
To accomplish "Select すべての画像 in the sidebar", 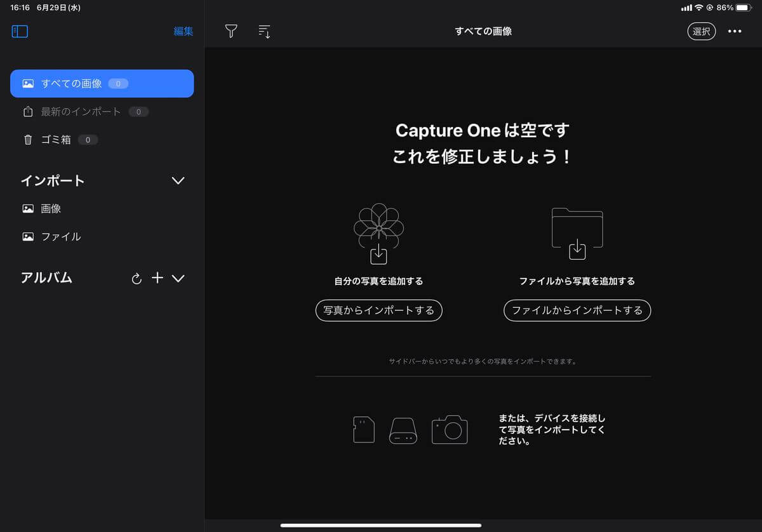I will (102, 83).
